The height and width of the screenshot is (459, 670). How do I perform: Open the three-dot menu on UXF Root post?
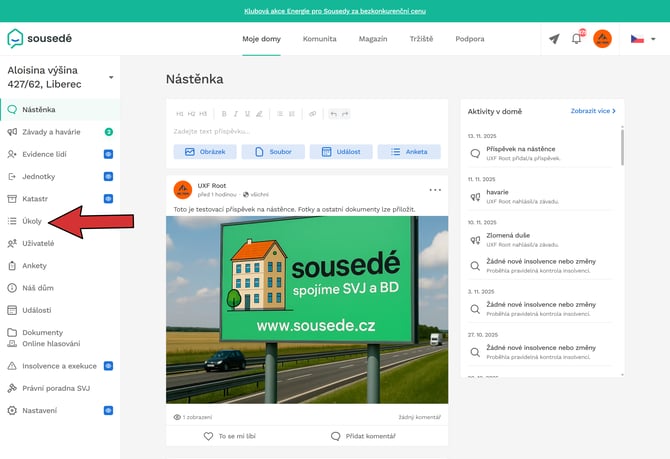pos(435,189)
